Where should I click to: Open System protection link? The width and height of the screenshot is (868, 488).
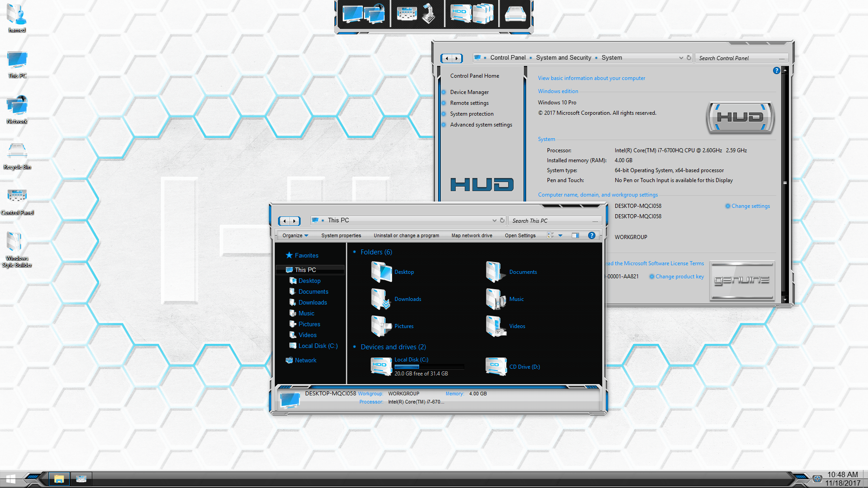[472, 114]
